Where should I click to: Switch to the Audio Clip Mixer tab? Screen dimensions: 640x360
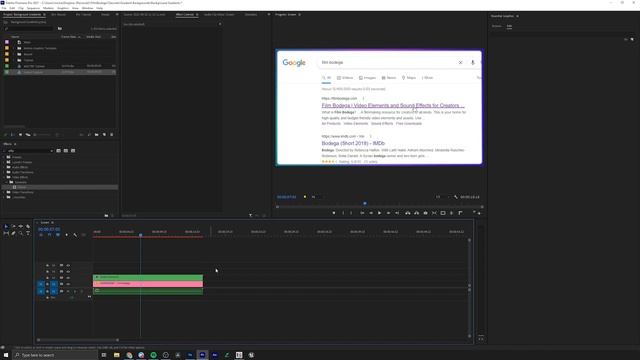click(x=219, y=15)
